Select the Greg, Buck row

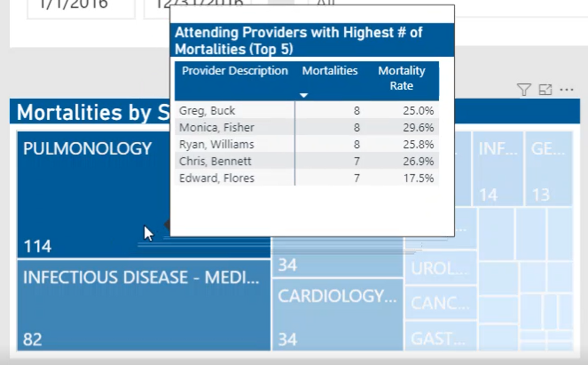[x=306, y=110]
